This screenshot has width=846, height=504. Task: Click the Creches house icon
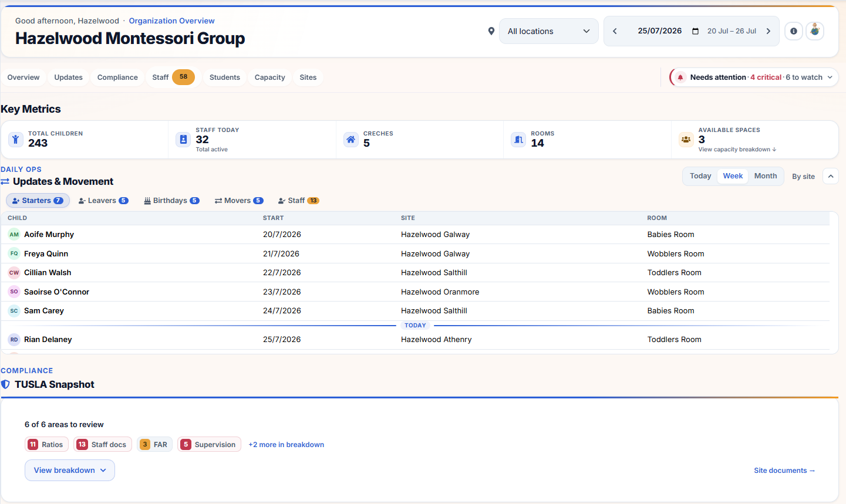coord(351,140)
